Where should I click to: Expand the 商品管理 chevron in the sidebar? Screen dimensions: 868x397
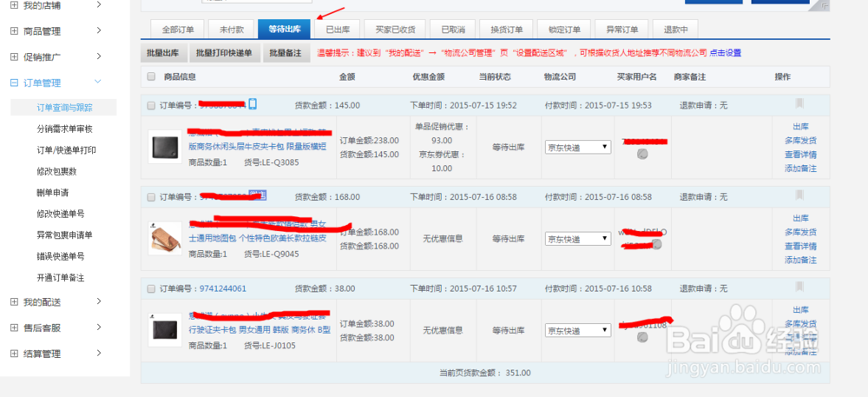click(99, 30)
